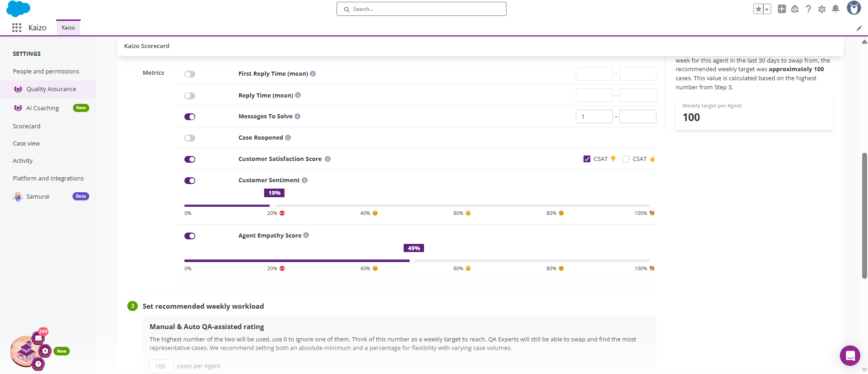Open Scorecard settings
868x374 pixels.
click(27, 126)
